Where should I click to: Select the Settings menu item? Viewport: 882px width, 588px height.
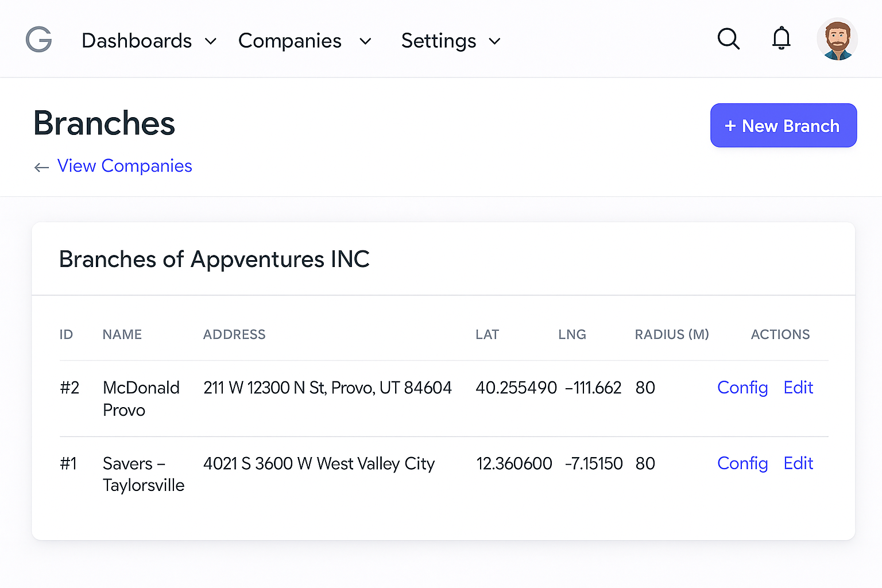(x=439, y=41)
